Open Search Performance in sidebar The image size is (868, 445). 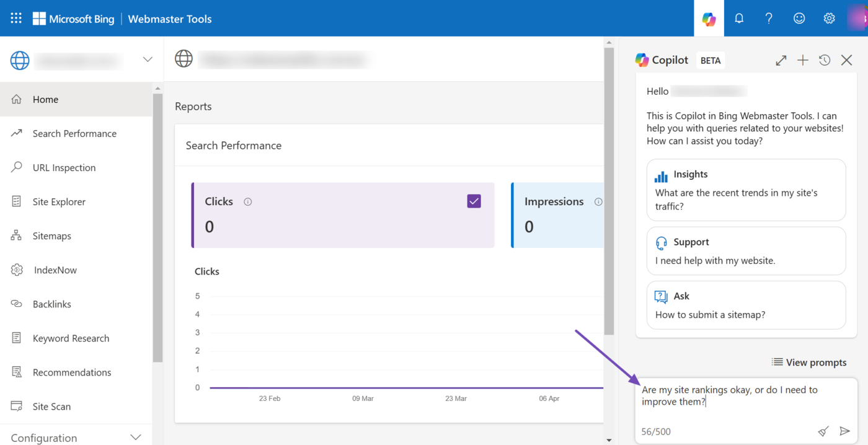click(74, 133)
